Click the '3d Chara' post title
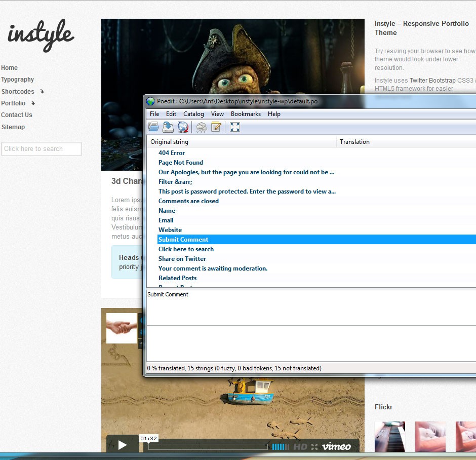This screenshot has height=460, width=476. 127,181
